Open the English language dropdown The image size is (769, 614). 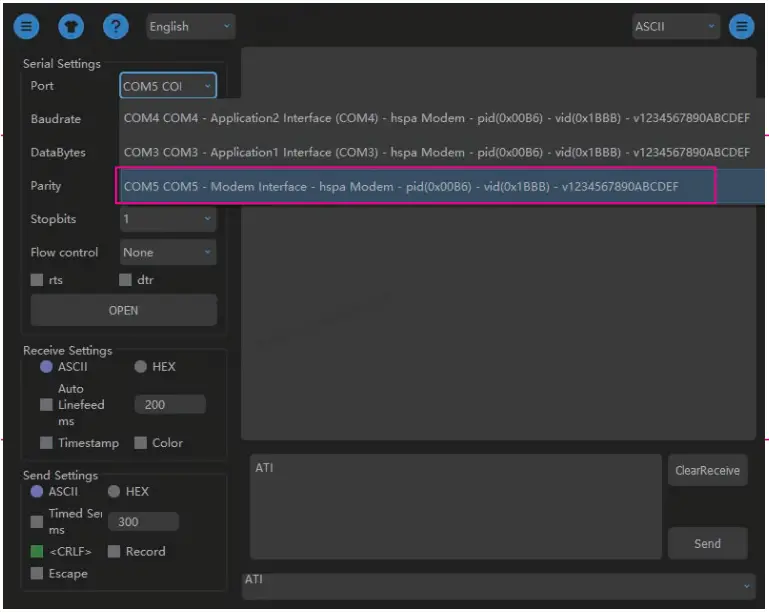pyautogui.click(x=190, y=26)
